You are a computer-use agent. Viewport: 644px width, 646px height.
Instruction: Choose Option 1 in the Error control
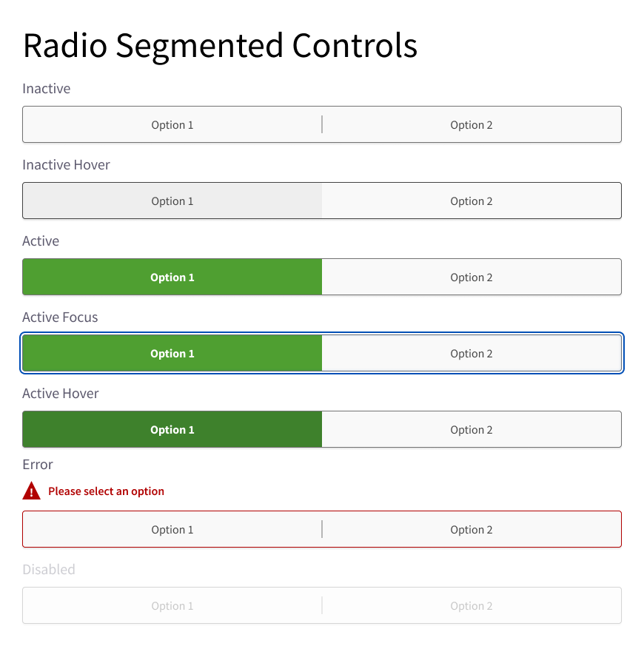(172, 529)
